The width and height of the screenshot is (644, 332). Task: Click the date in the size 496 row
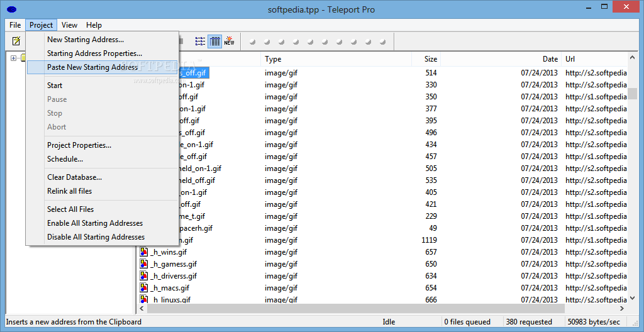pos(539,133)
